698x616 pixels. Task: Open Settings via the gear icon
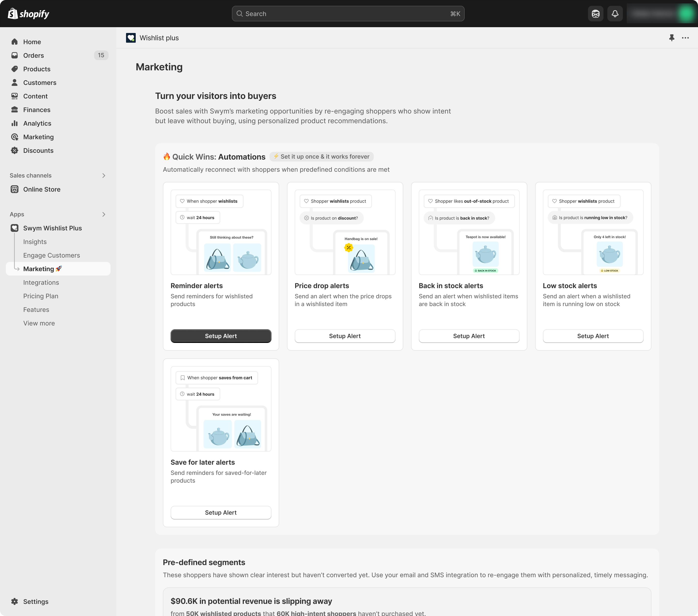pyautogui.click(x=15, y=601)
